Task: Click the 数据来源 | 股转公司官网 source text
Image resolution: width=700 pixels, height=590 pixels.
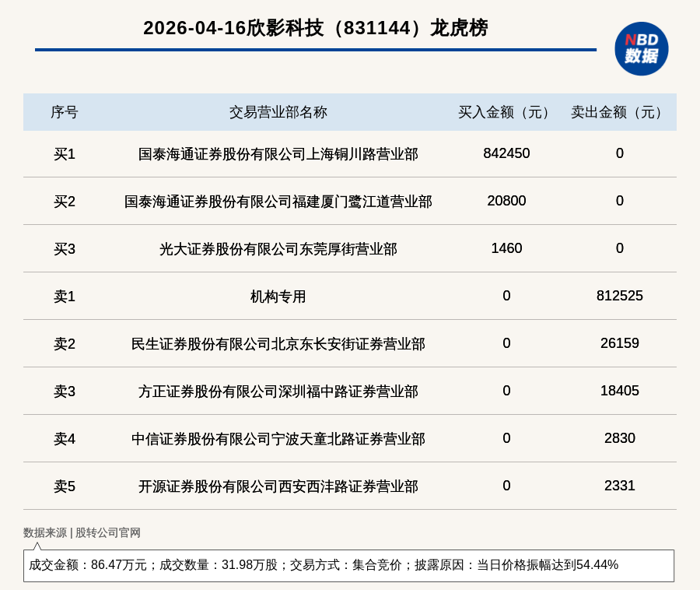Action: [82, 532]
